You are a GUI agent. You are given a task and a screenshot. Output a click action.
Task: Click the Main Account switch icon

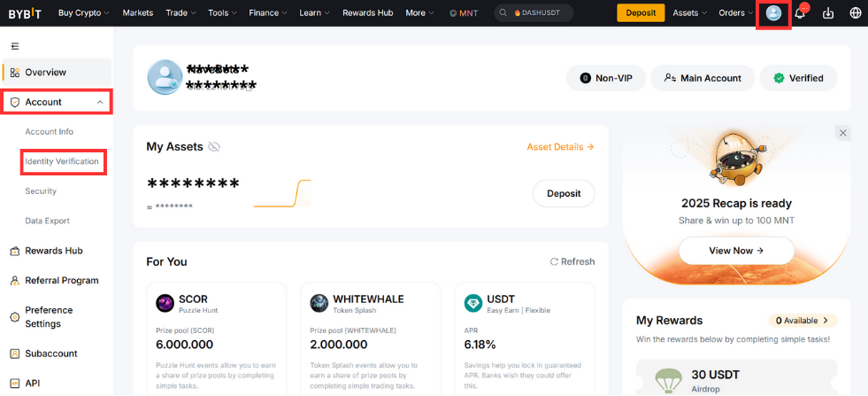(x=670, y=78)
